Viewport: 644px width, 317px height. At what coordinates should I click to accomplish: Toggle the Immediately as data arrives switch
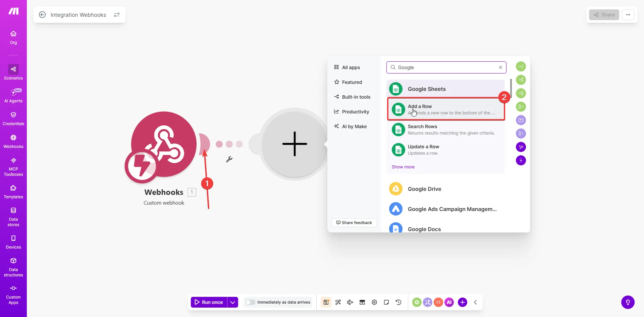coord(250,302)
